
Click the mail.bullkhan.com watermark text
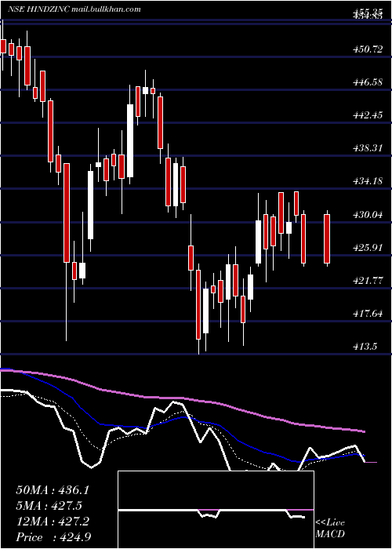coord(106,9)
